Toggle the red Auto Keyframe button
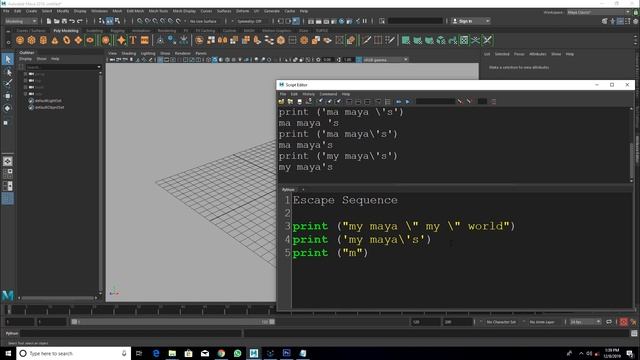 [623, 322]
